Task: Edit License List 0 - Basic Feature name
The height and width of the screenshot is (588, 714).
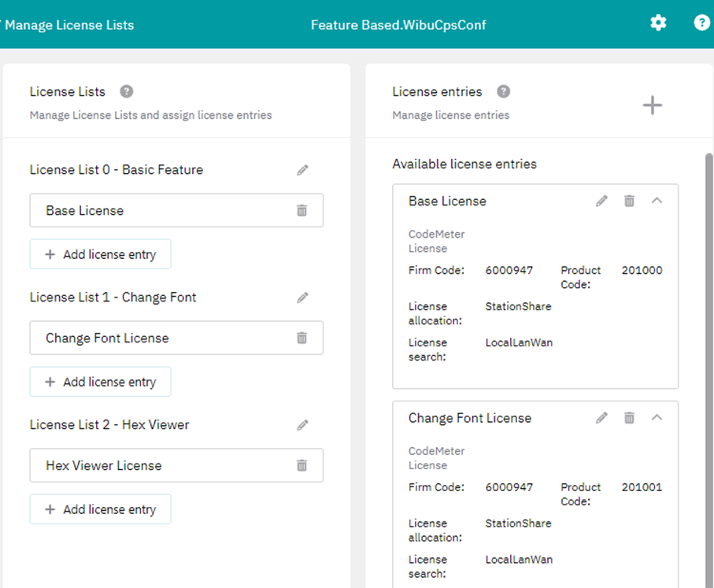Action: pos(302,170)
